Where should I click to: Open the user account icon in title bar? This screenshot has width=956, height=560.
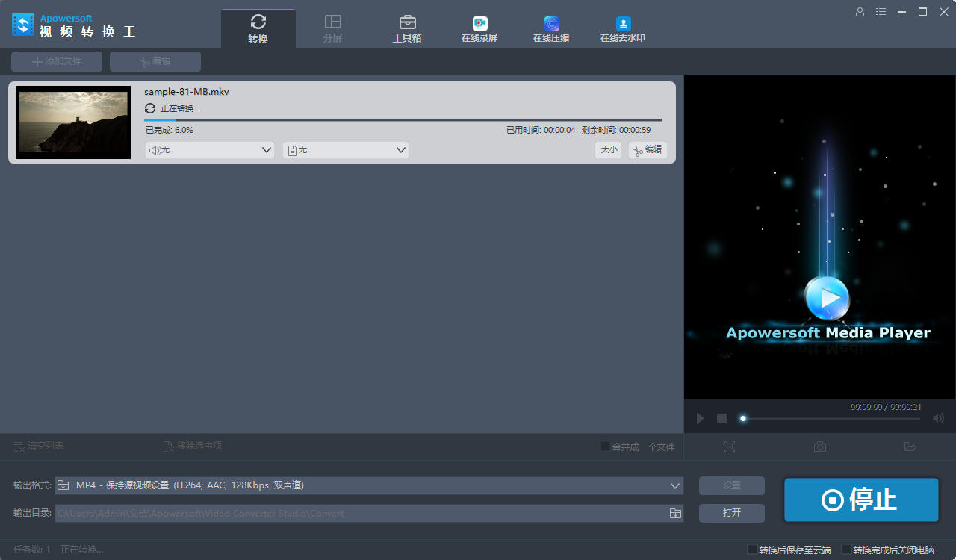[860, 12]
